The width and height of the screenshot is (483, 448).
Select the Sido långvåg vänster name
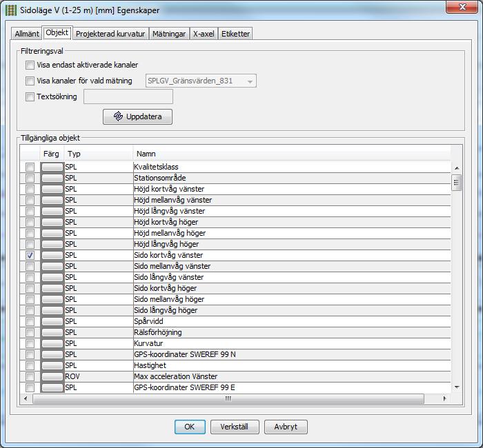169,277
